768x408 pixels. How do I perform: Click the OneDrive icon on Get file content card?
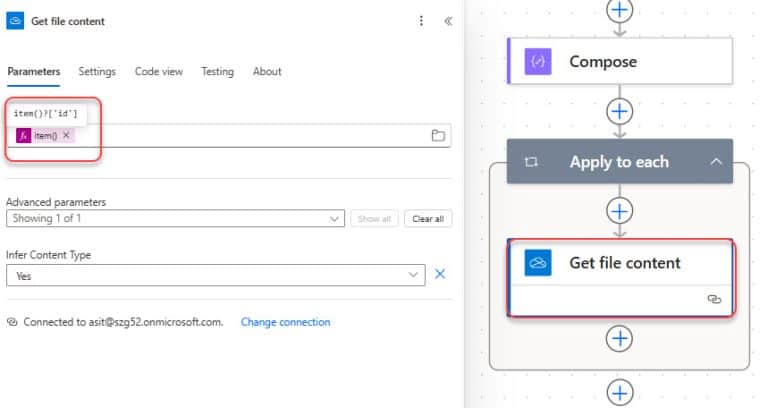pos(538,263)
